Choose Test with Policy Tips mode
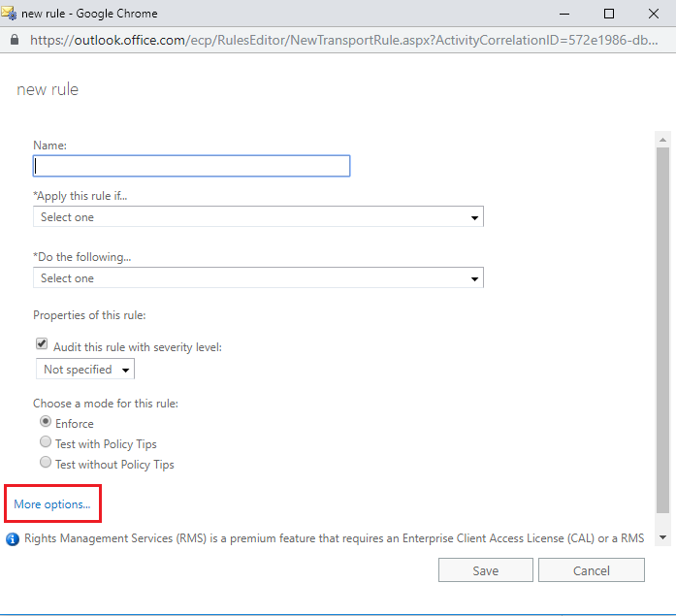Screen dimensions: 676x616 [46, 441]
